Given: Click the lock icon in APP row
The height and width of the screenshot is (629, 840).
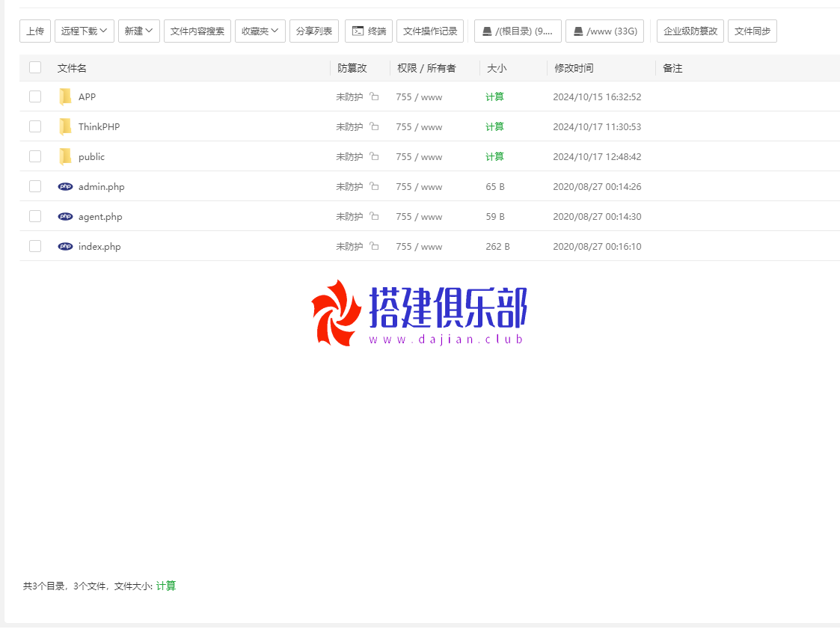Looking at the screenshot, I should point(374,96).
